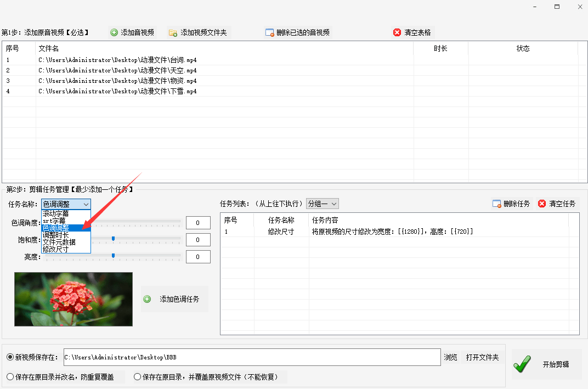Click the red flower preview thumbnail
Image resolution: width=588 pixels, height=389 pixels.
coord(73,299)
